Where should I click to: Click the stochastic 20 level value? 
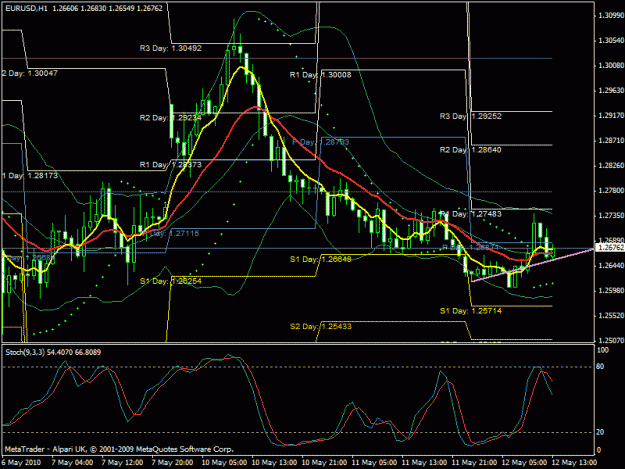(x=601, y=432)
